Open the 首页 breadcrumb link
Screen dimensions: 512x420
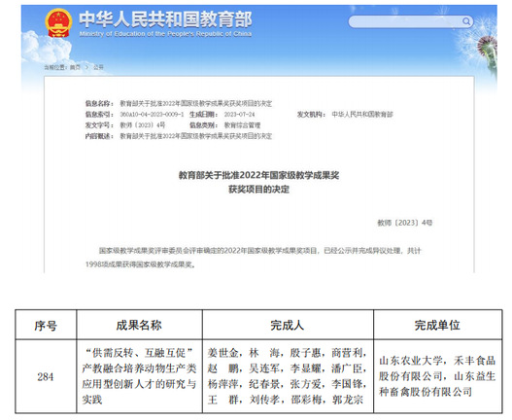[x=75, y=67]
